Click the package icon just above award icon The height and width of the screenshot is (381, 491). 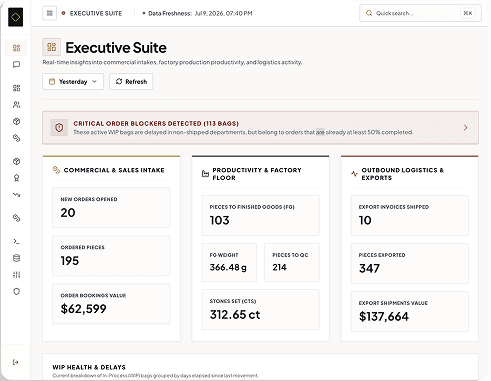[x=16, y=161]
